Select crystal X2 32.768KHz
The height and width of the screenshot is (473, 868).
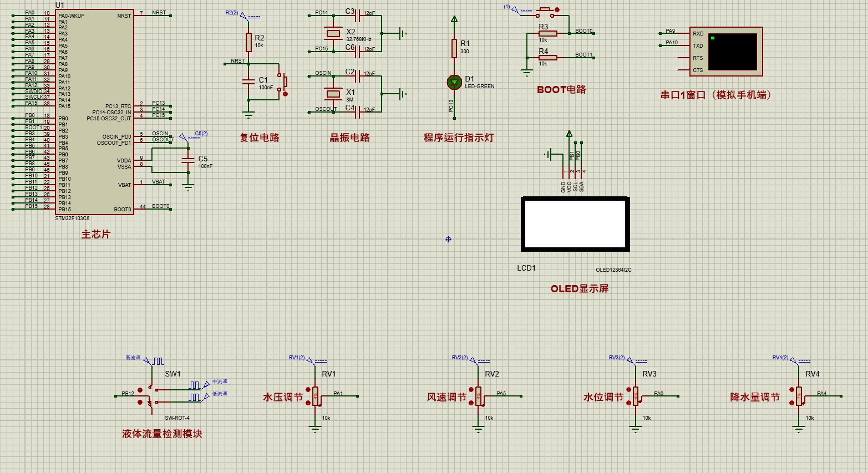point(333,34)
